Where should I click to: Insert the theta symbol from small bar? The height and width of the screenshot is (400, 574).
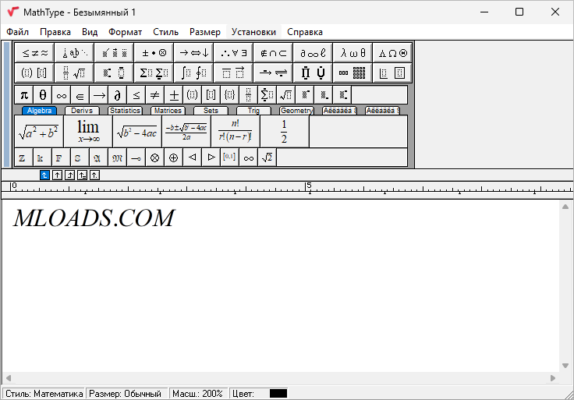tap(43, 95)
